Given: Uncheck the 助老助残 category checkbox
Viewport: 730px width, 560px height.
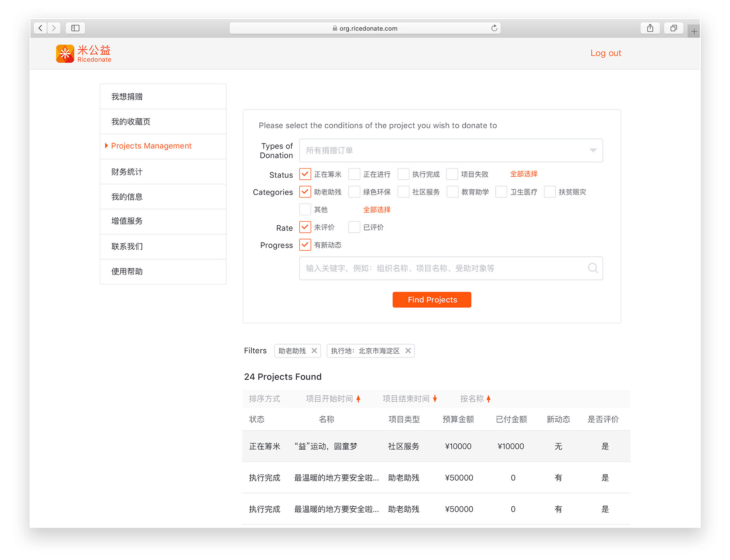Looking at the screenshot, I should (x=305, y=191).
